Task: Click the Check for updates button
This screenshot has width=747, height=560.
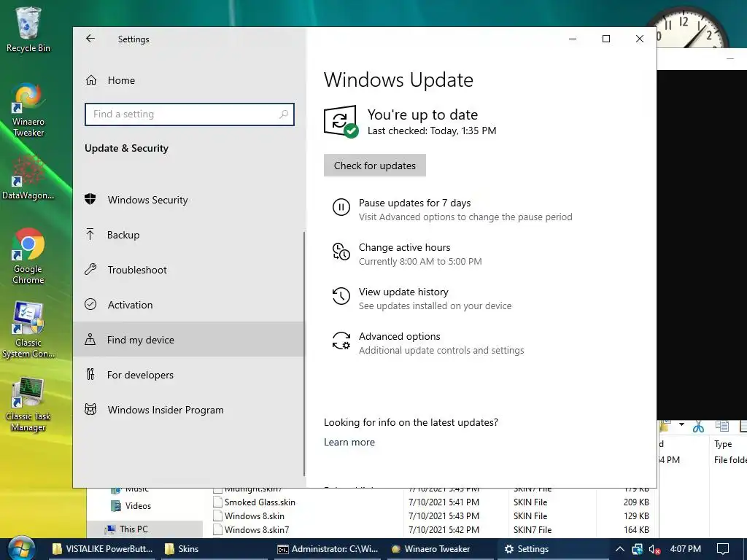Action: point(374,166)
